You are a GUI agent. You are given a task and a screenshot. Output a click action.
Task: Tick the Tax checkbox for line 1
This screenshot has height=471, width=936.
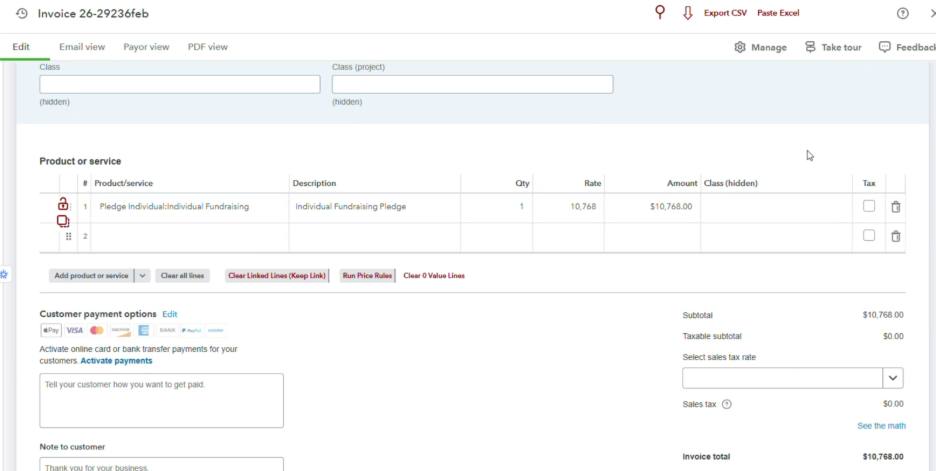click(x=869, y=206)
